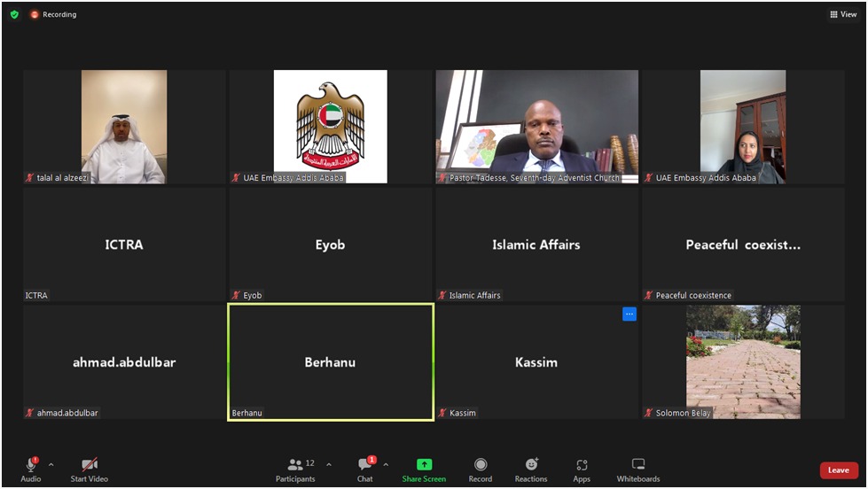Click the green encryption shield icon
Viewport: 868px width, 489px height.
[x=14, y=14]
